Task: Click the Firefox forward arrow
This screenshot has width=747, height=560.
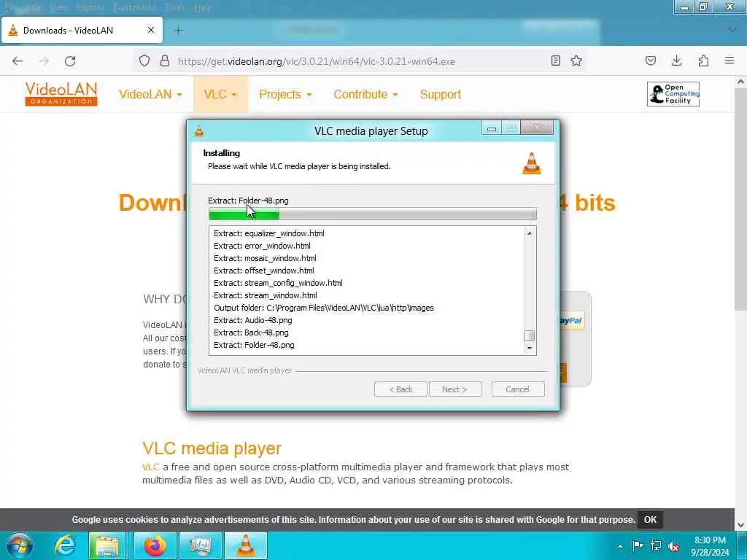Action: (44, 61)
